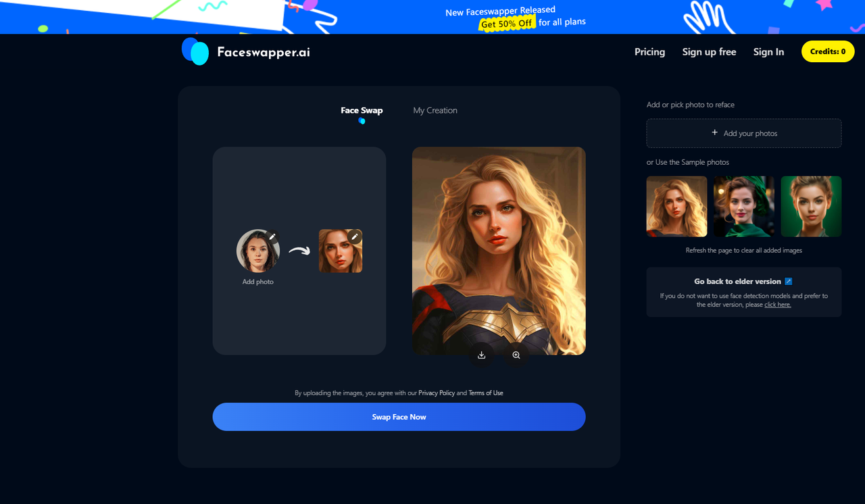Viewport: 865px width, 504px height.
Task: Open the Terms of Use link
Action: click(x=486, y=393)
